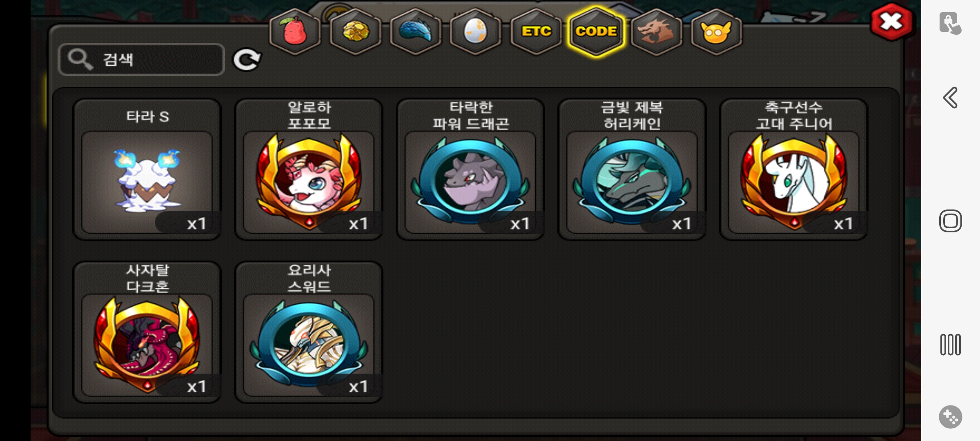Image resolution: width=980 pixels, height=441 pixels.
Task: Click the refresh arrow beside search
Action: pos(247,60)
